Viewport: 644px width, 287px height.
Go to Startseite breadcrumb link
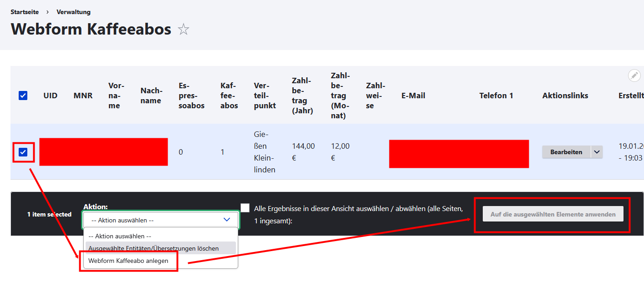click(x=25, y=12)
